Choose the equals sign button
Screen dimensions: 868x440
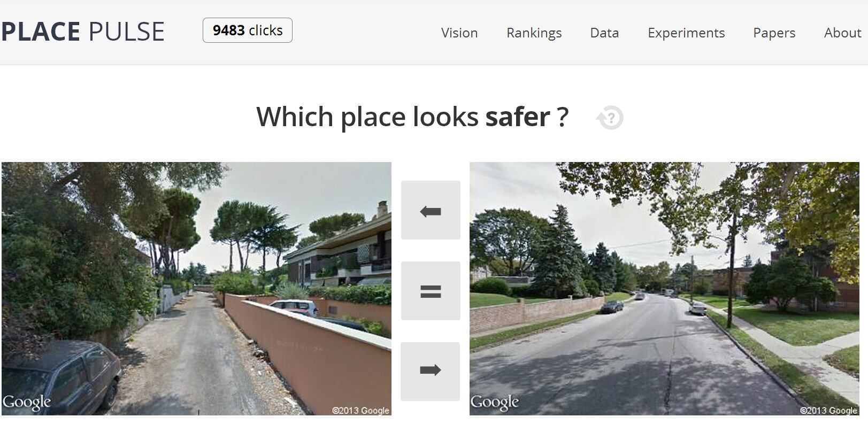pos(431,291)
